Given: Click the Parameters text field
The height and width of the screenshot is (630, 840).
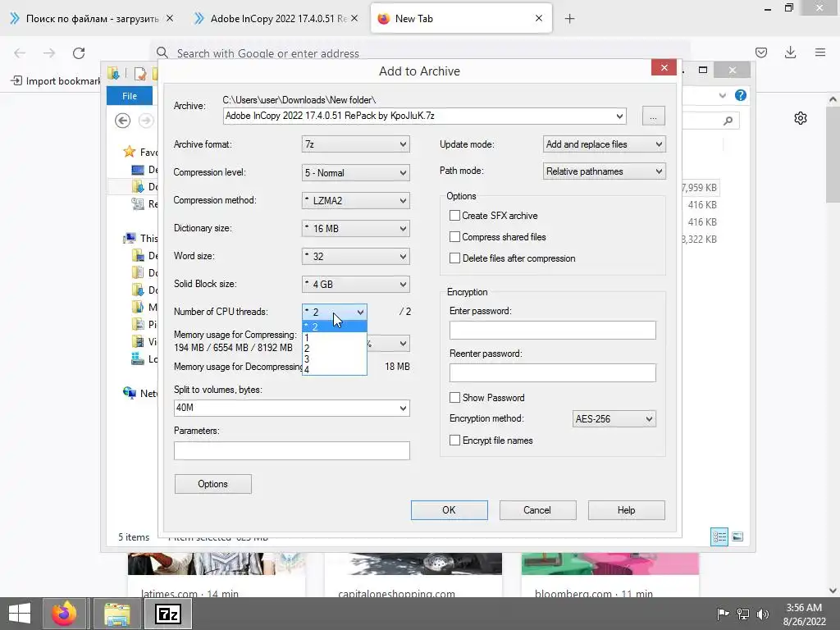Looking at the screenshot, I should (x=292, y=450).
